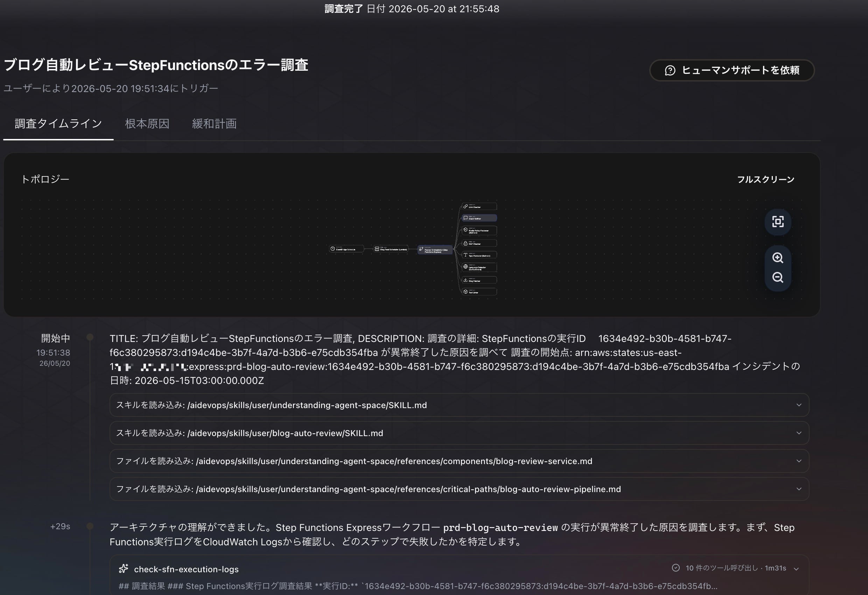Click the prd-blog-auto-review code text
The width and height of the screenshot is (868, 595).
point(500,528)
